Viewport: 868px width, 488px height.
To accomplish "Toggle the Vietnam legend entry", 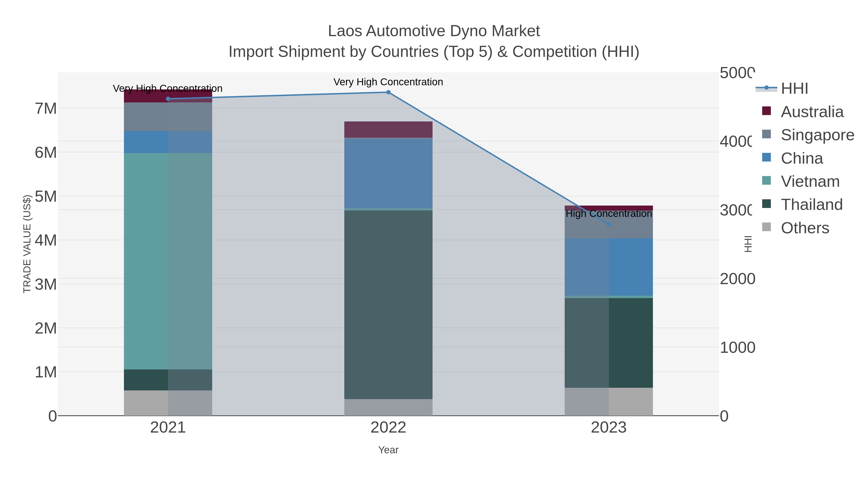I will click(800, 181).
